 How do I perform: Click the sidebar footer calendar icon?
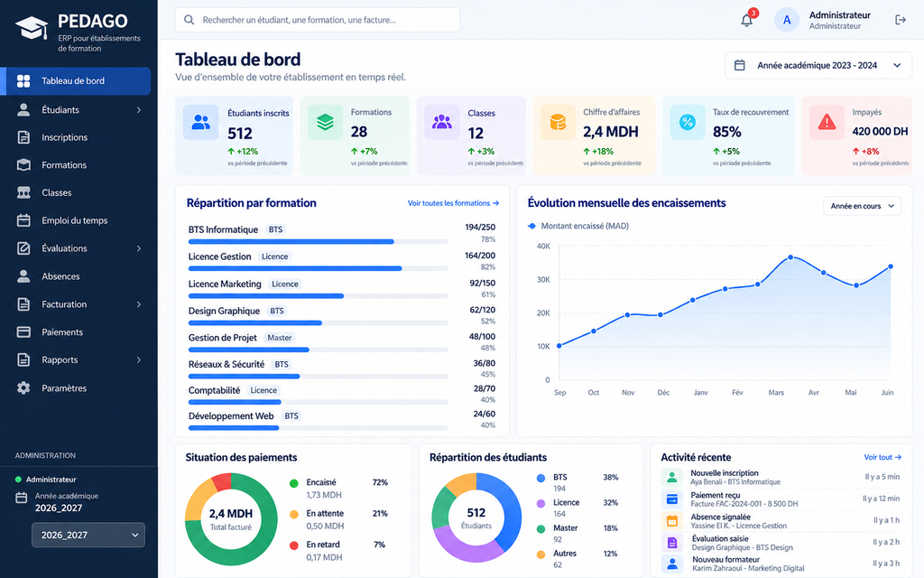pos(22,498)
